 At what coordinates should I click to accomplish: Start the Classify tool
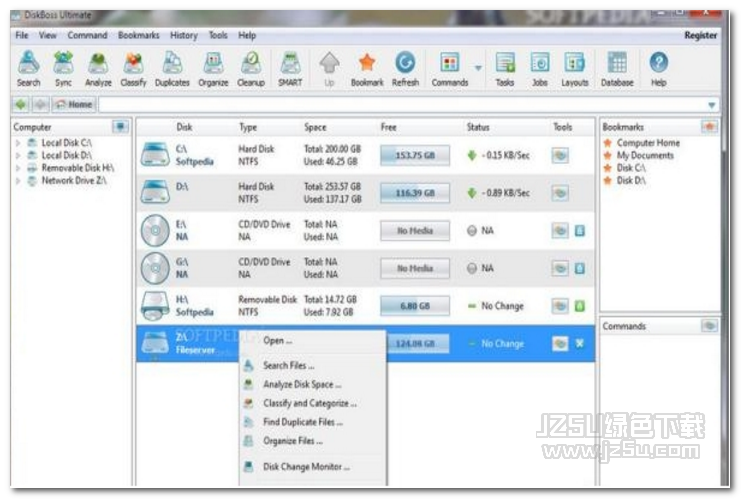[133, 69]
